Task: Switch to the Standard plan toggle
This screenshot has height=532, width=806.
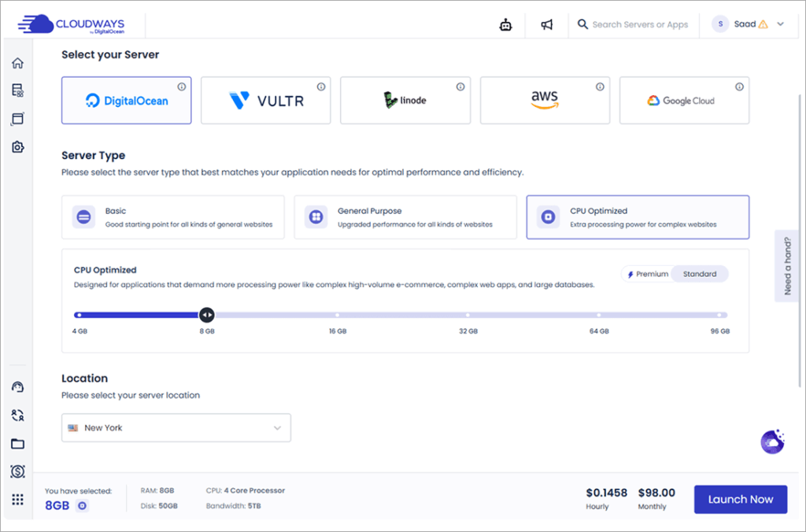Action: click(700, 274)
